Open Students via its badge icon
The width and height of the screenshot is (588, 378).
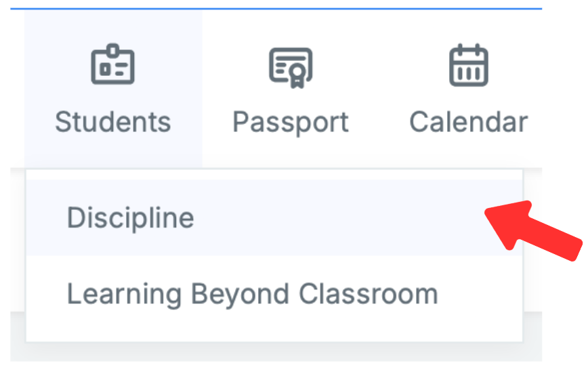pos(113,65)
